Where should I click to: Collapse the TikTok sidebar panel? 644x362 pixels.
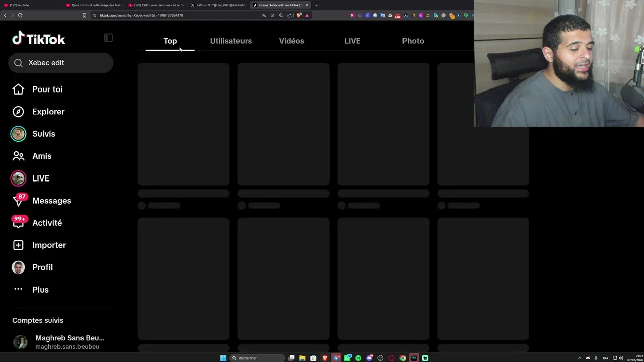tap(108, 38)
